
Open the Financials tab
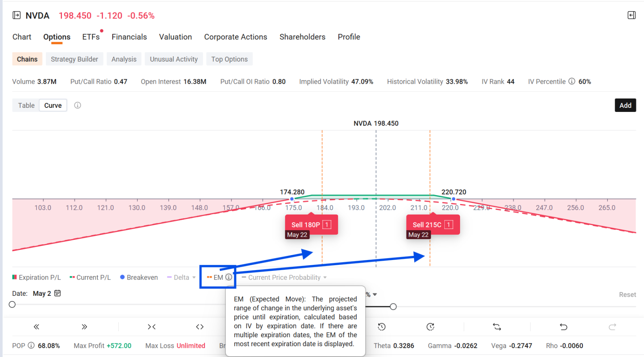point(129,37)
